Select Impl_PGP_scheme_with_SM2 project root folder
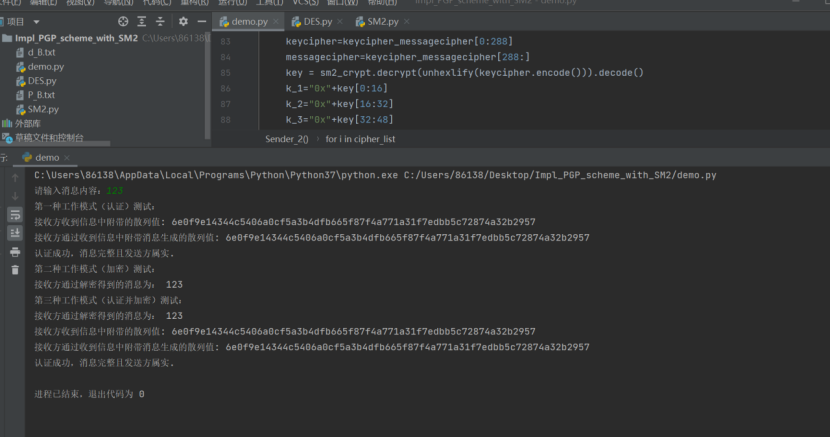The height and width of the screenshot is (437, 830). pos(76,38)
